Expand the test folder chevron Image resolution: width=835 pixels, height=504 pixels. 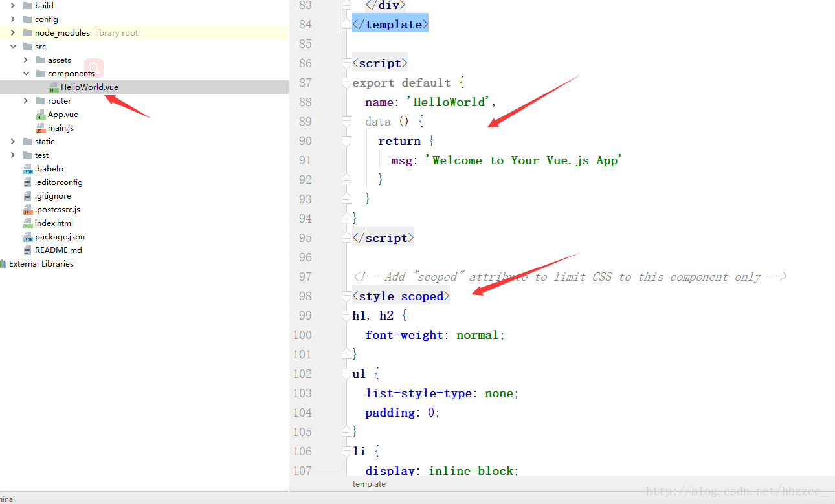(13, 155)
